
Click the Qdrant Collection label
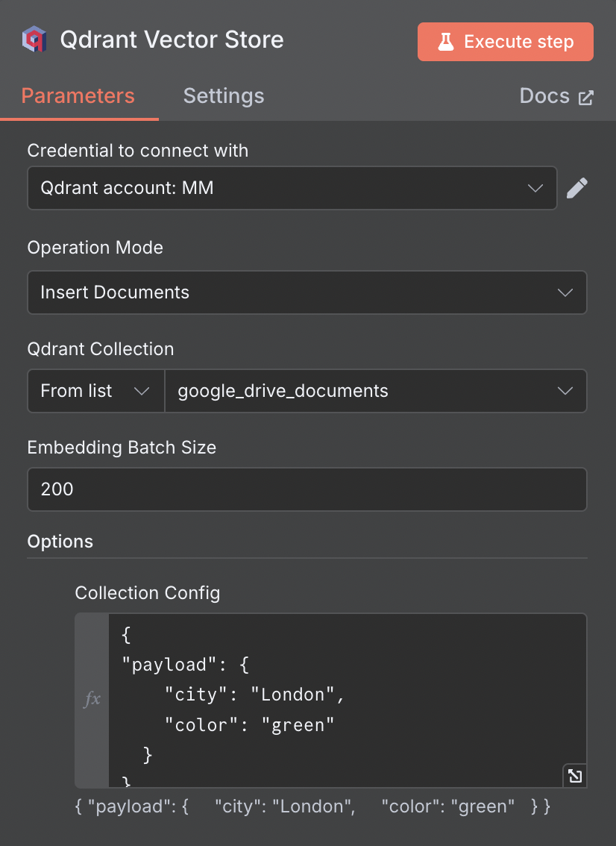[101, 348]
